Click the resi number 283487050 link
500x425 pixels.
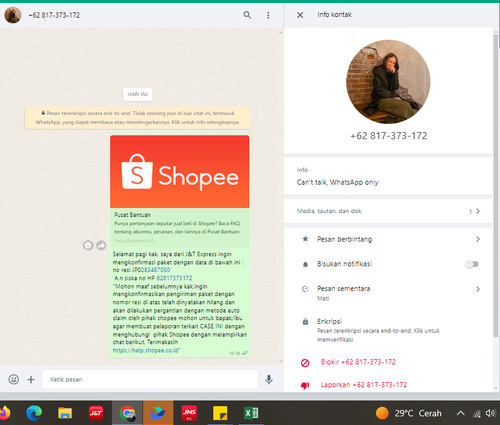click(x=155, y=270)
